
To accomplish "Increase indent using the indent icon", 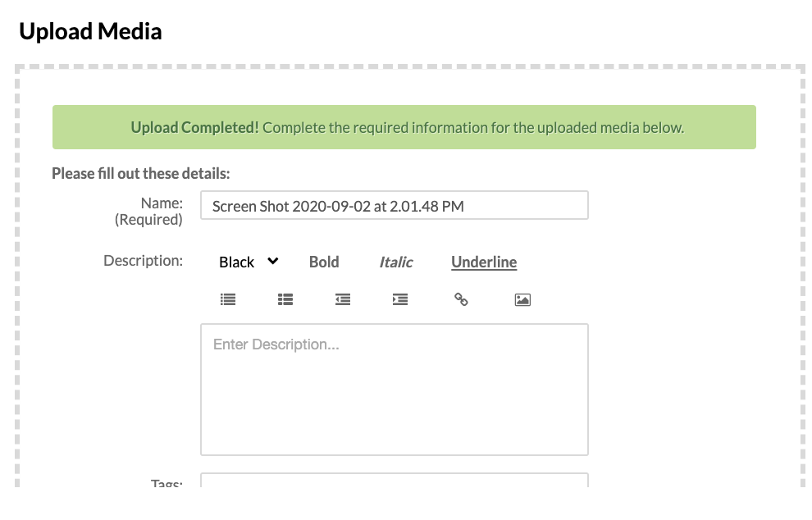I will [x=400, y=299].
